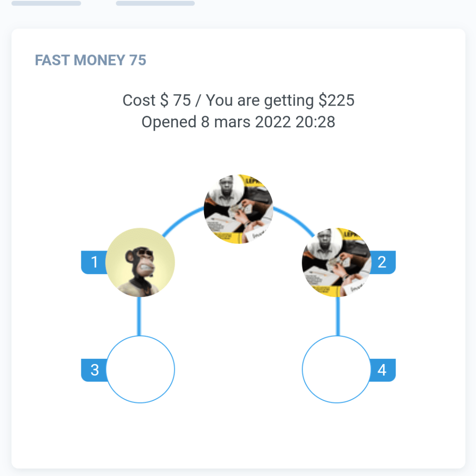
Task: Click the FAST MONEY 75 heading
Action: point(91,60)
